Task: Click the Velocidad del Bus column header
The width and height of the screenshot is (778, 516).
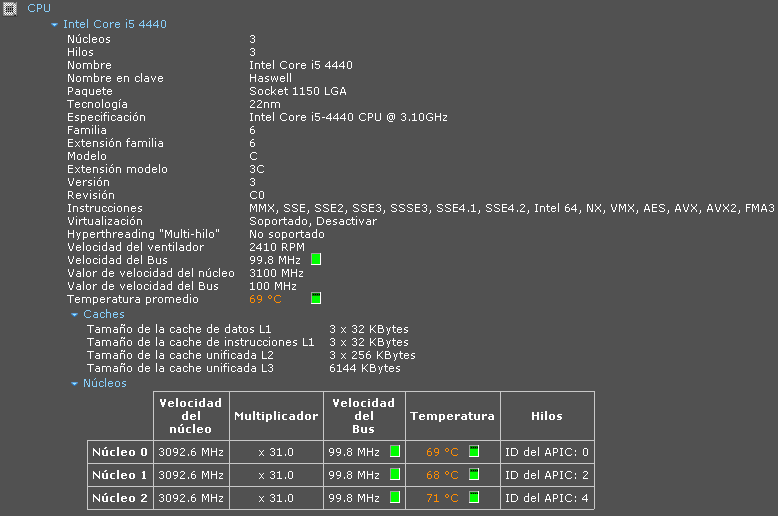Action: [364, 416]
